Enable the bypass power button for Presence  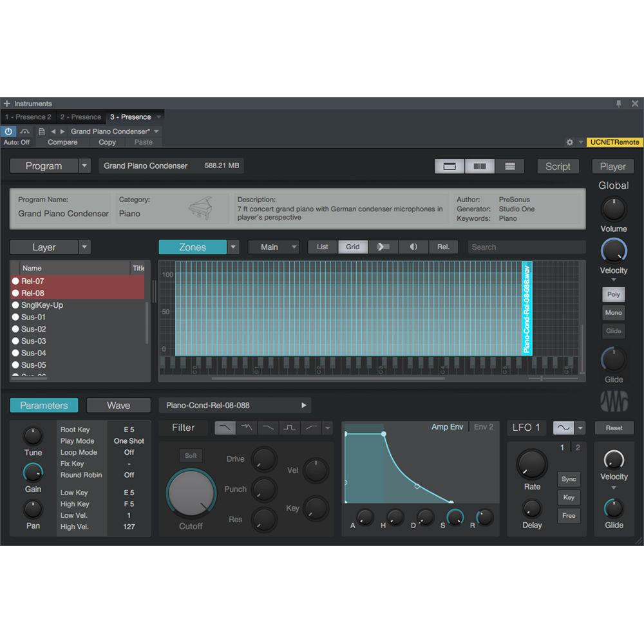click(x=8, y=131)
